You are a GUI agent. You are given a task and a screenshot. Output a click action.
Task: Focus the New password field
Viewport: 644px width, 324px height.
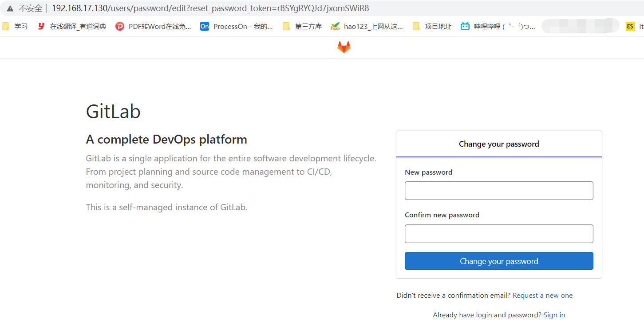[499, 191]
